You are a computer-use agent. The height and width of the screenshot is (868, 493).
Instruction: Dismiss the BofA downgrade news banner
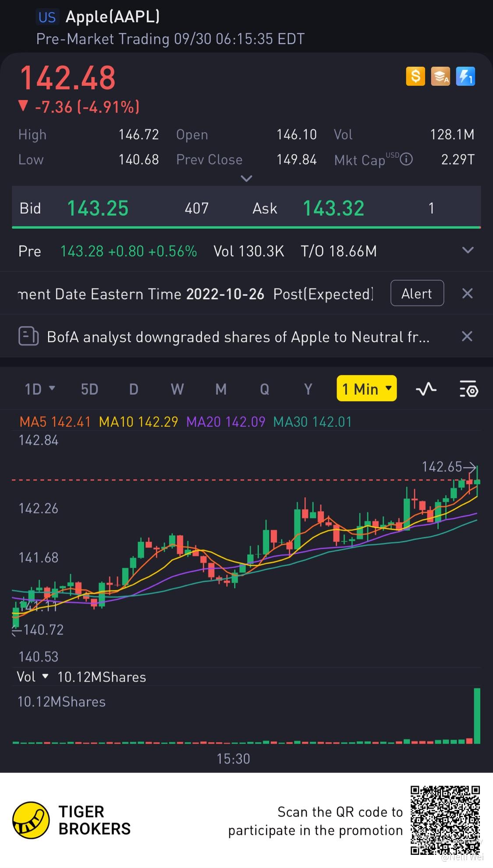pos(468,336)
